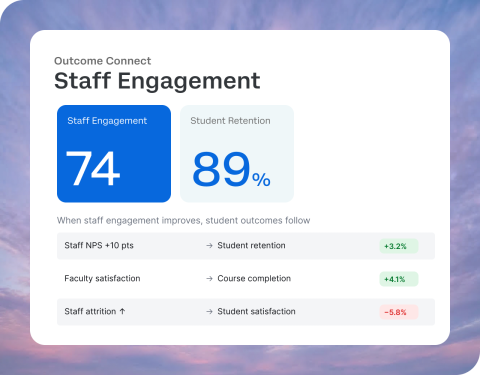Click the +3.2% green badge

point(399,246)
